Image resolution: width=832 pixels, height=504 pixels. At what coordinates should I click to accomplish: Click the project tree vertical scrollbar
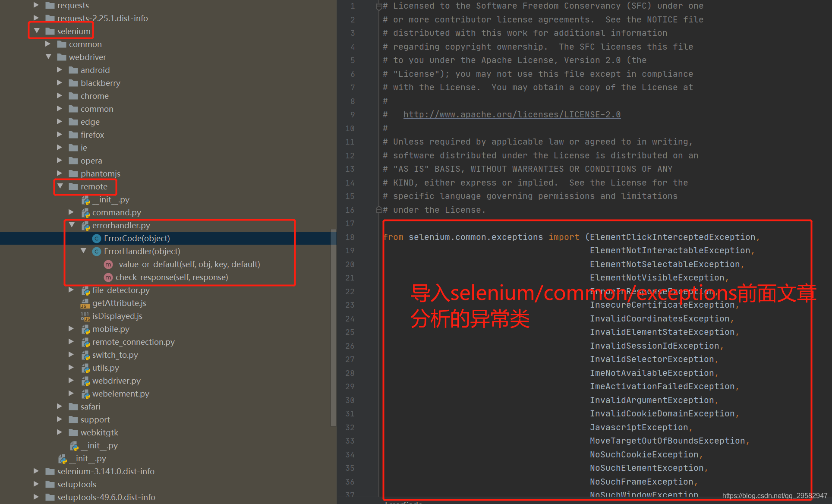click(333, 328)
